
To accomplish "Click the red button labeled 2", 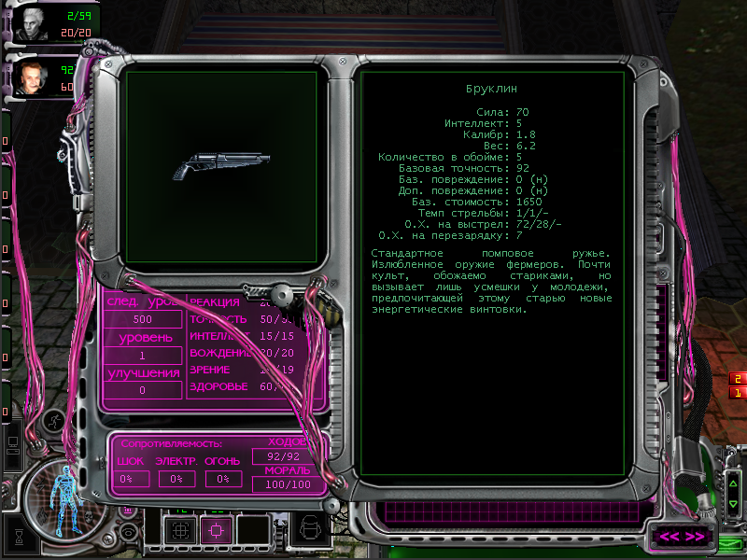I will click(x=737, y=378).
